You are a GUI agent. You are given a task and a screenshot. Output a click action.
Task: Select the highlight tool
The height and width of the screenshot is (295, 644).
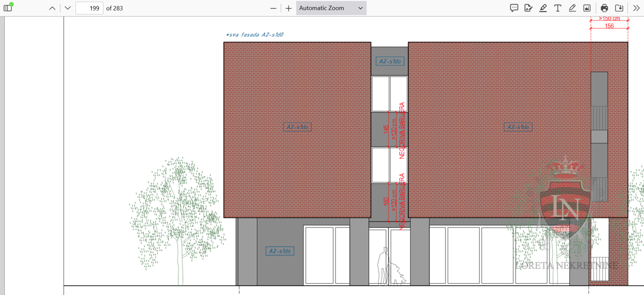[x=543, y=8]
